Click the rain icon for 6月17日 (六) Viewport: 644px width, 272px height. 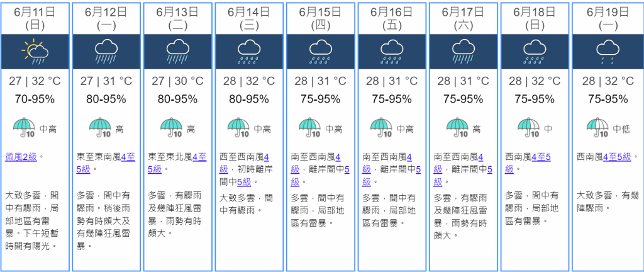pos(464,52)
